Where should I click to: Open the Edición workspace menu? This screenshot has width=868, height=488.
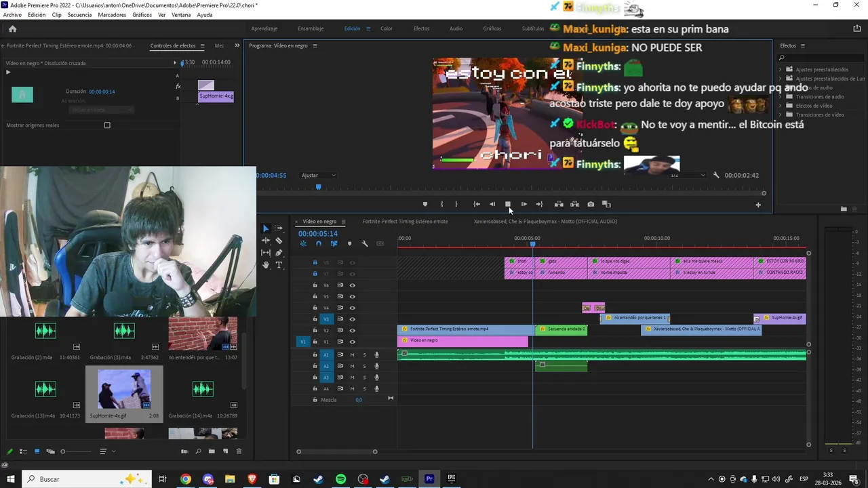pyautogui.click(x=368, y=28)
